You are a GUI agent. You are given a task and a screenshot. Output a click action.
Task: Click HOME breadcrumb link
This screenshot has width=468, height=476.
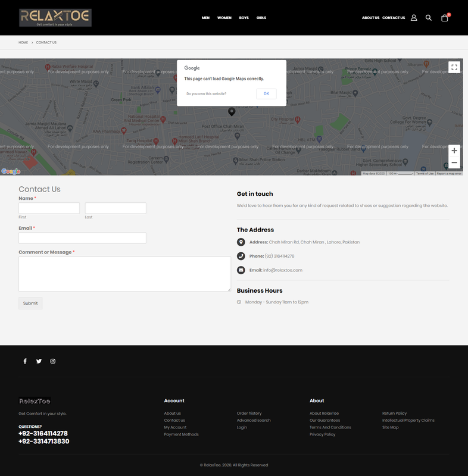point(23,42)
